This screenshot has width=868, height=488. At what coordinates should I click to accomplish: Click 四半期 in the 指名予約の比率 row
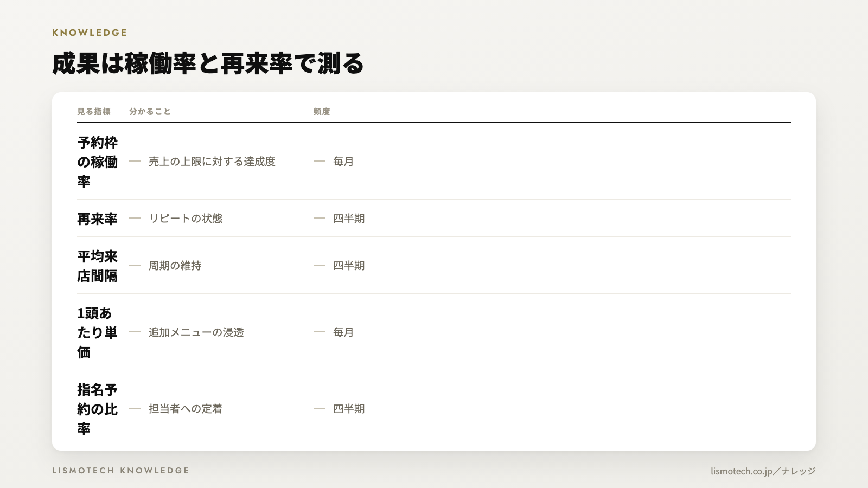point(349,409)
